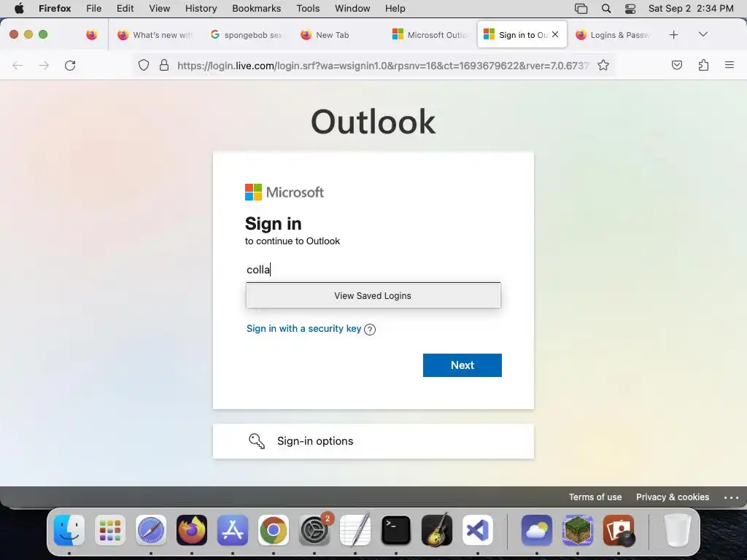Open the View menu

tap(160, 8)
